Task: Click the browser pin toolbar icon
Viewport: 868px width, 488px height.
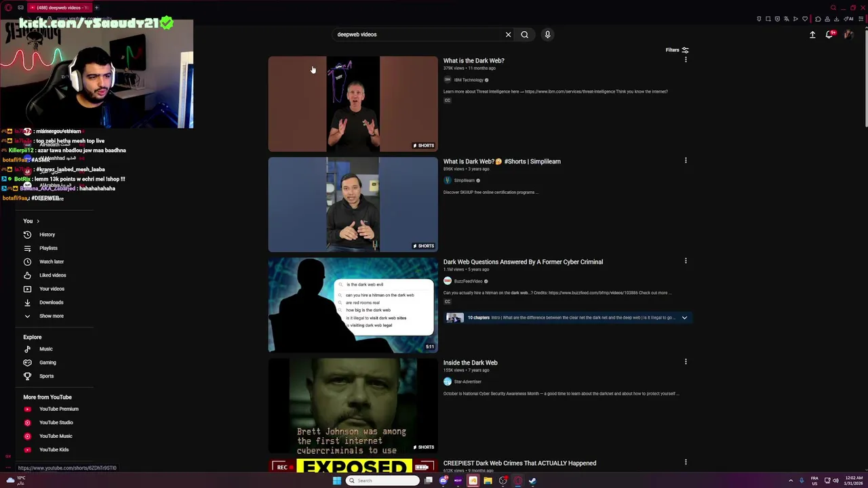Action: coord(759,19)
